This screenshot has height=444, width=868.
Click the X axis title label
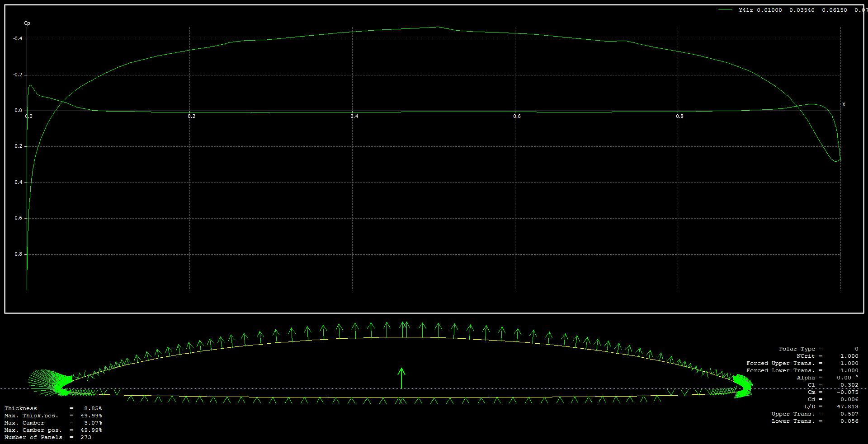point(844,104)
